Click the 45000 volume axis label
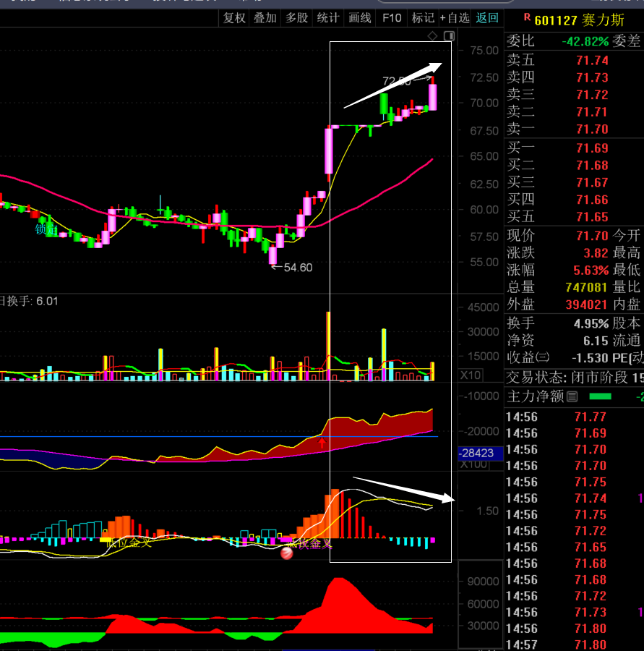This screenshot has width=644, height=651. point(483,307)
